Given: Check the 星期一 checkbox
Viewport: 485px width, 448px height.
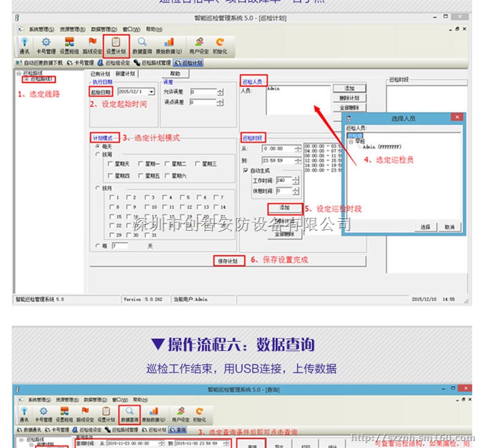Looking at the screenshot, I should [x=140, y=164].
